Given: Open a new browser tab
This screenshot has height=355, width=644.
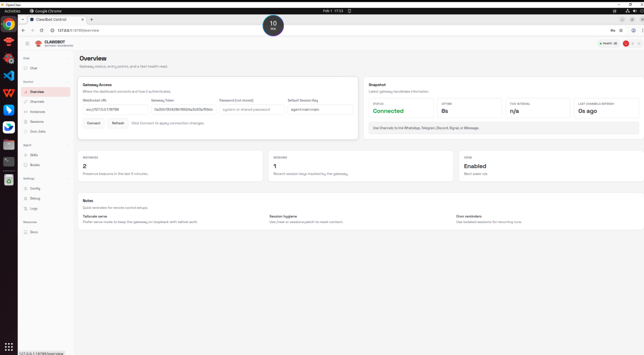Looking at the screenshot, I should coord(92,19).
